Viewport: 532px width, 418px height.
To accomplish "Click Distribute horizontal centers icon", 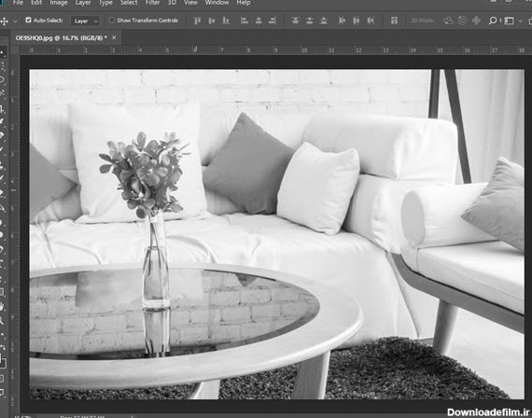I will [x=356, y=21].
